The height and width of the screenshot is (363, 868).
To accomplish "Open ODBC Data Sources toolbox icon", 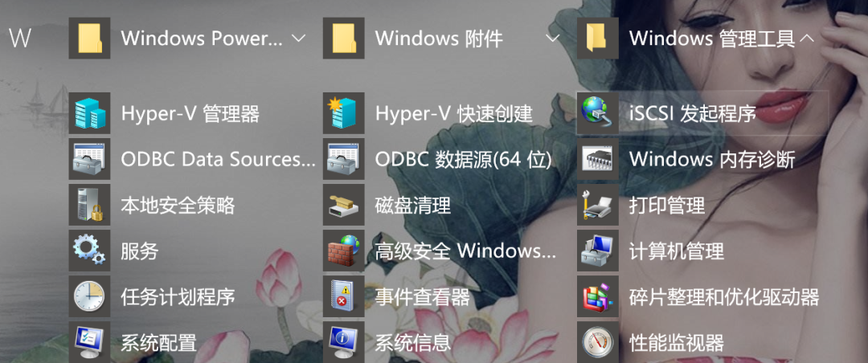I will (90, 159).
